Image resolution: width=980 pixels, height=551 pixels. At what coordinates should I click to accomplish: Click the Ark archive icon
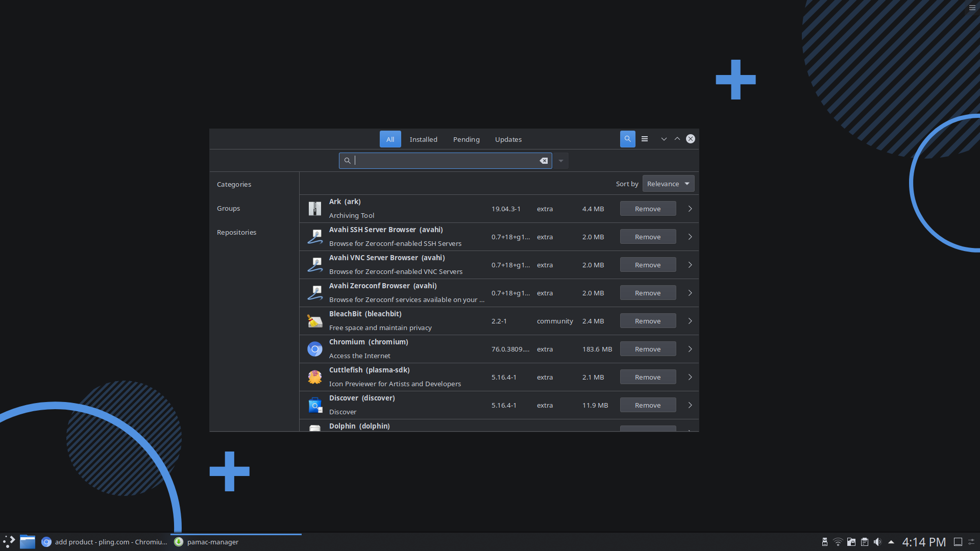pyautogui.click(x=315, y=209)
